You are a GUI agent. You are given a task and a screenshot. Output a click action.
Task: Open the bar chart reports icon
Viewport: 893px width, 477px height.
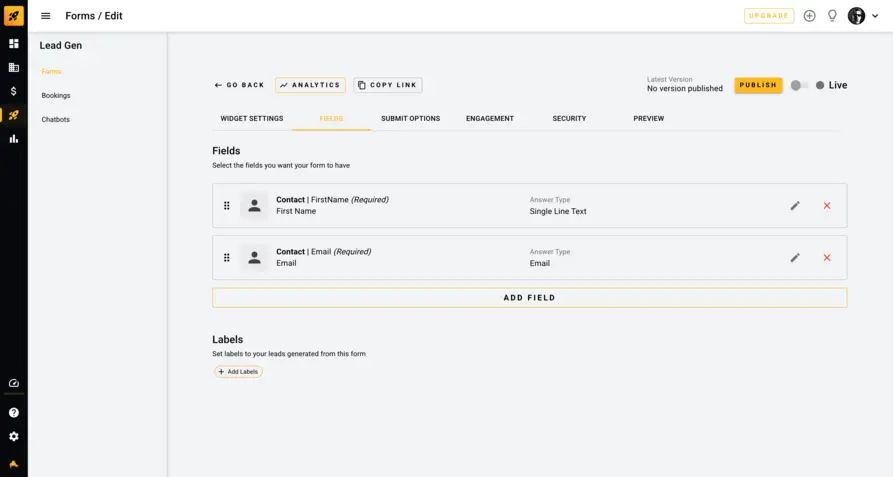(14, 139)
